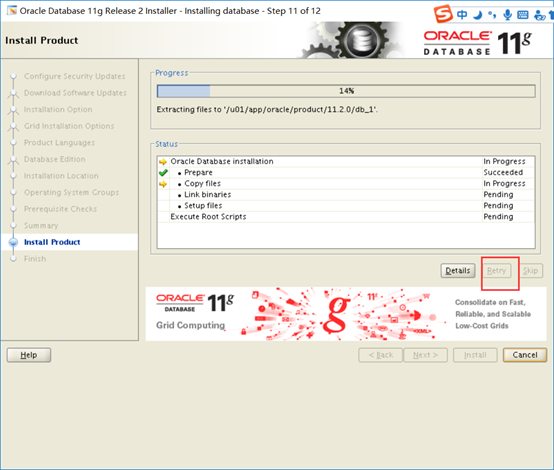The height and width of the screenshot is (470, 554).
Task: Click the 14% installation progress bar
Action: point(346,91)
